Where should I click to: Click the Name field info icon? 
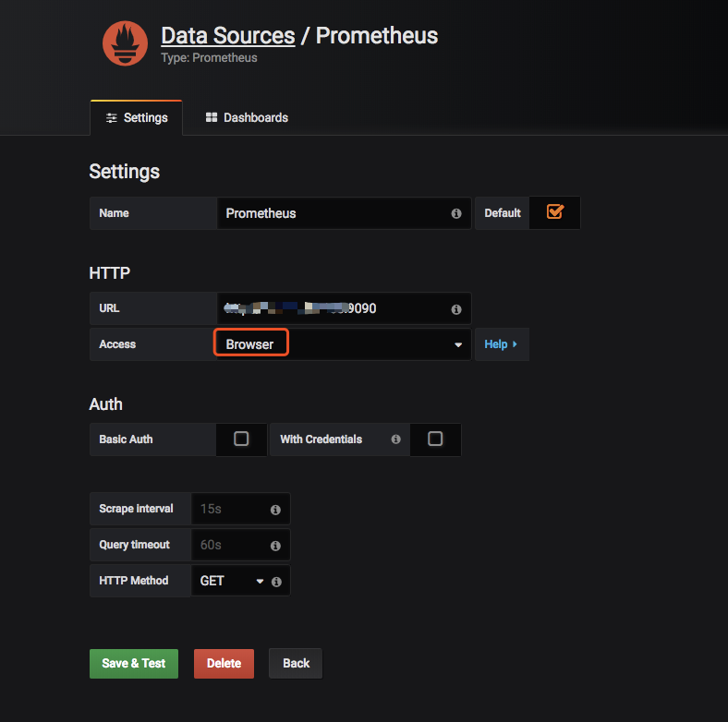pyautogui.click(x=456, y=213)
